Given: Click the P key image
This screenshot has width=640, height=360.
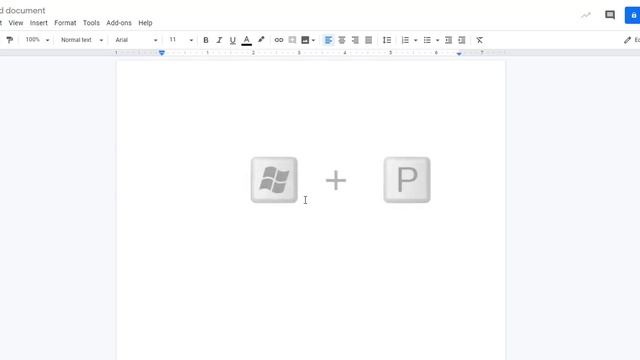Looking at the screenshot, I should 407,180.
